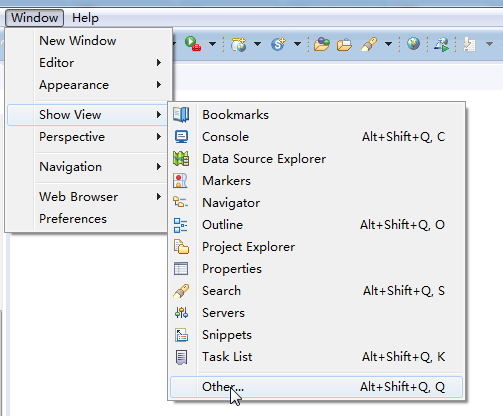503x416 pixels.
Task: Open dropdown beside toolbar flashlight icon
Action: [x=388, y=44]
